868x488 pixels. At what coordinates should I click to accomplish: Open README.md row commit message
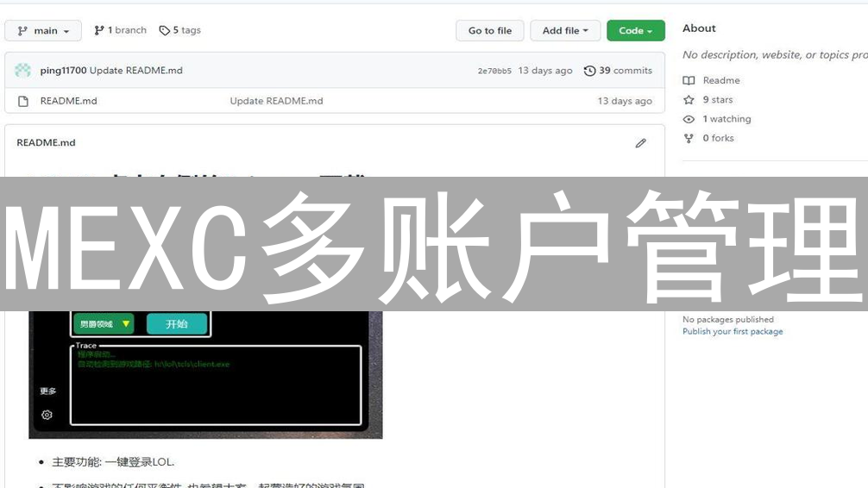276,101
